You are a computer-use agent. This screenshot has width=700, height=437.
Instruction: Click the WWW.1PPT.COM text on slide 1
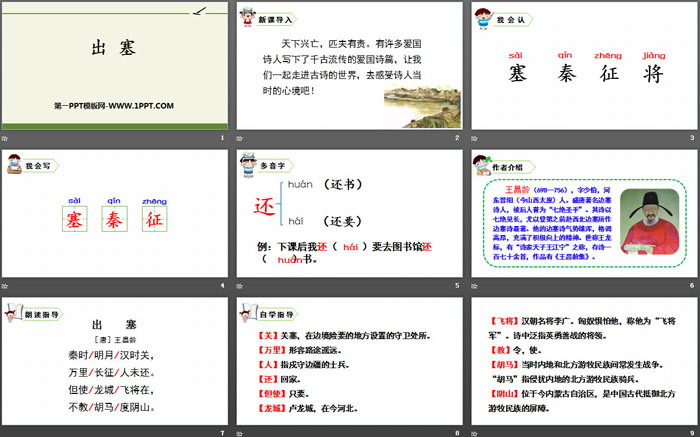click(x=141, y=106)
